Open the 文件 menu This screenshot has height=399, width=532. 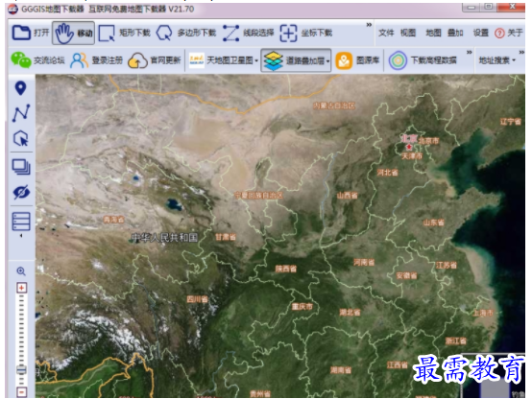tap(386, 33)
